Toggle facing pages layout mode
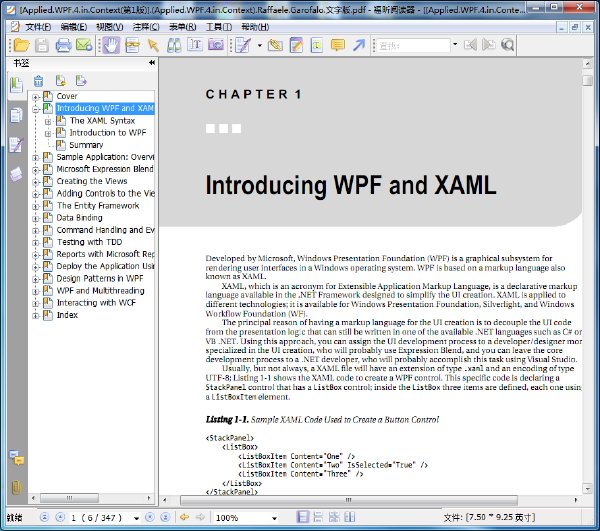 coord(349,517)
